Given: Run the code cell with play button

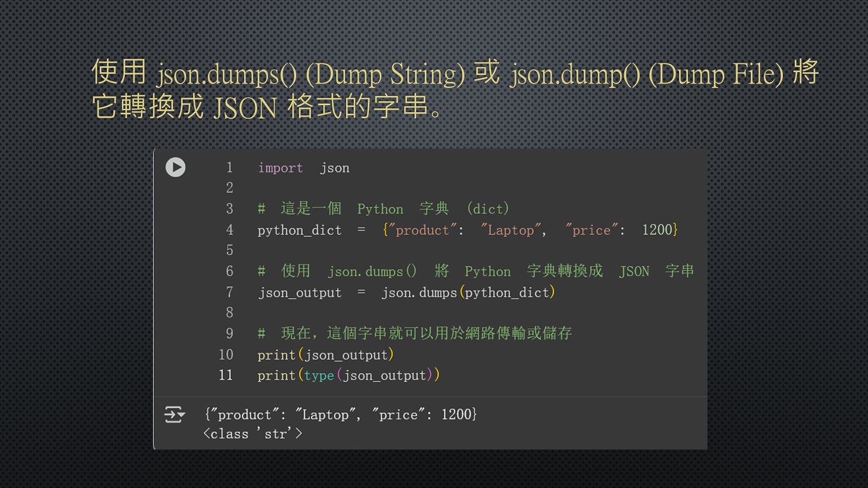Looking at the screenshot, I should tap(175, 167).
